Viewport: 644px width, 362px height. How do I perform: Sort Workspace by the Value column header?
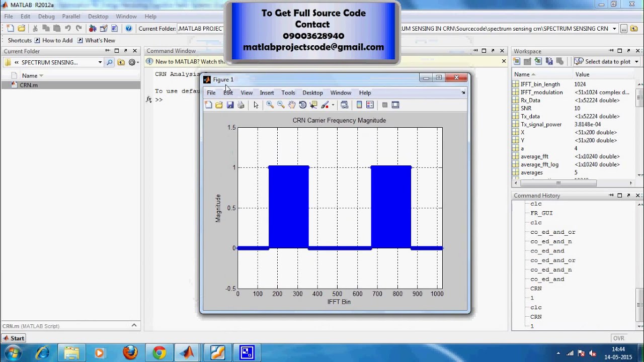click(x=582, y=74)
